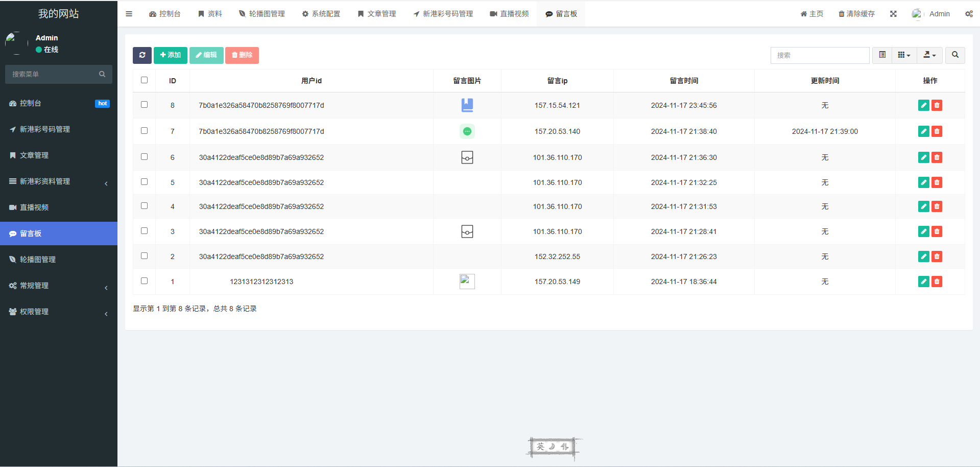Click the refresh table icon button
This screenshot has width=980, height=467.
(142, 55)
